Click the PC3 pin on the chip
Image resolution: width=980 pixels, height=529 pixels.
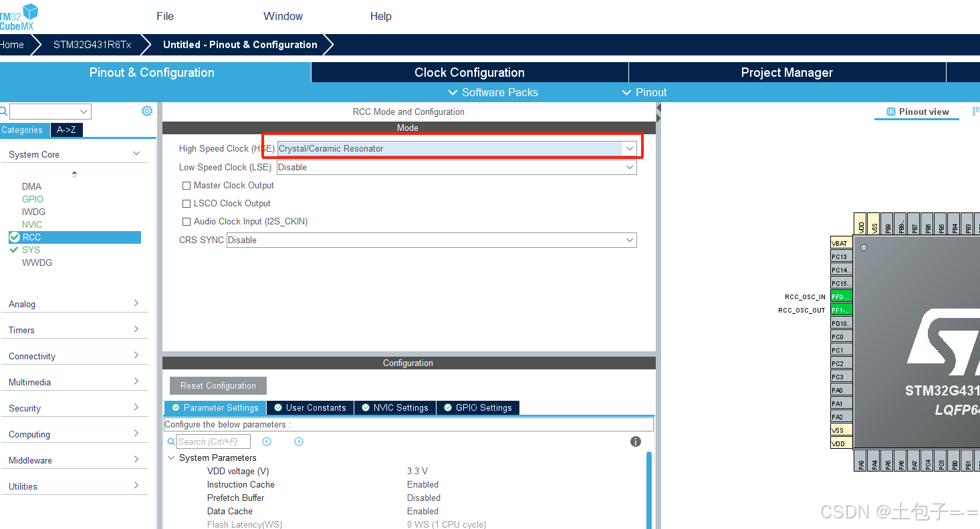click(841, 377)
